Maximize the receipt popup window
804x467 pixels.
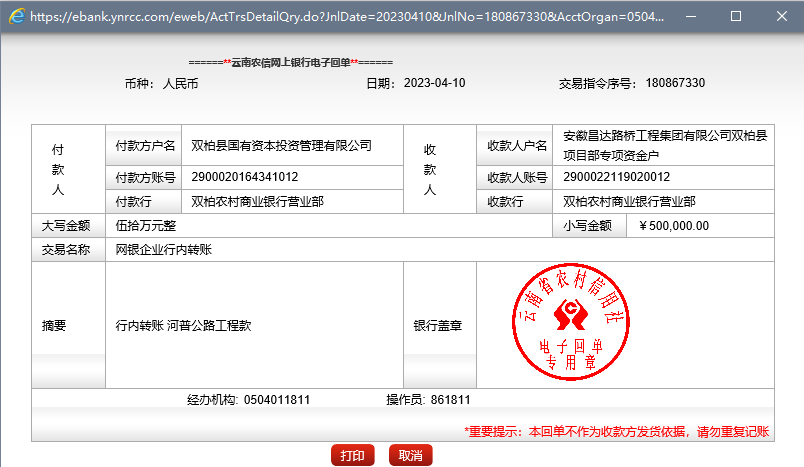click(x=736, y=17)
